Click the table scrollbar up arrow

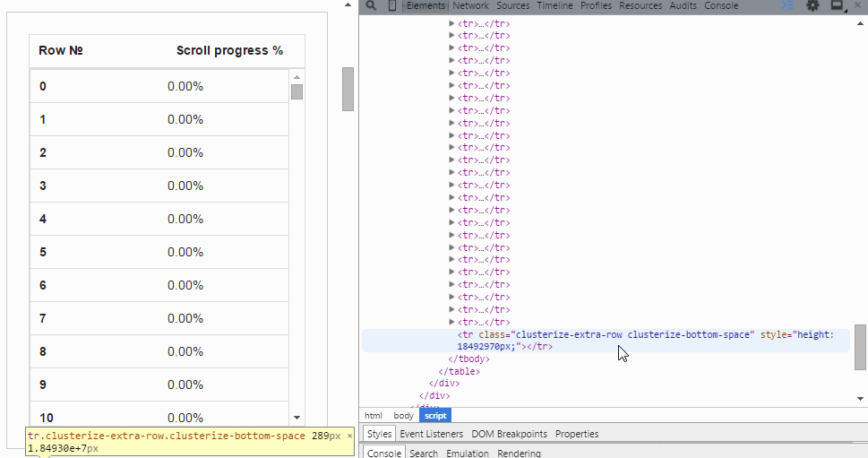pos(296,77)
